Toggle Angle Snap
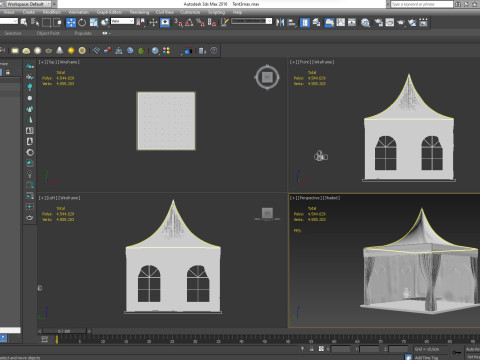This screenshot has height=360, width=480. [189, 22]
